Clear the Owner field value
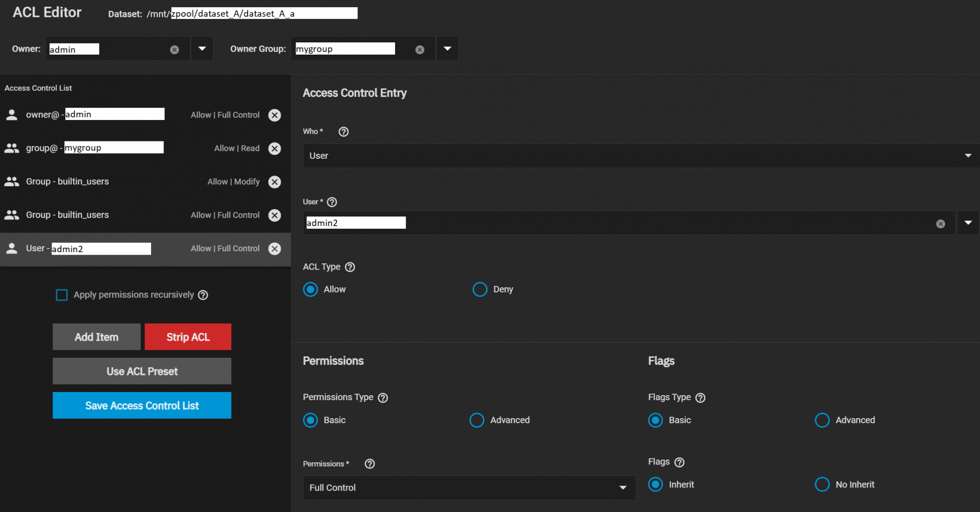The width and height of the screenshot is (980, 512). pyautogui.click(x=175, y=50)
